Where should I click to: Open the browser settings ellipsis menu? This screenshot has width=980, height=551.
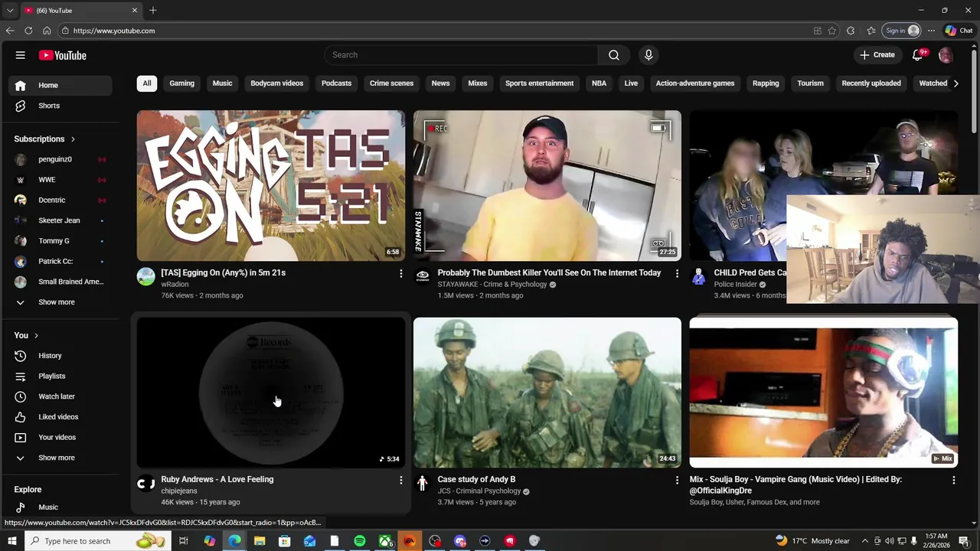tap(931, 31)
